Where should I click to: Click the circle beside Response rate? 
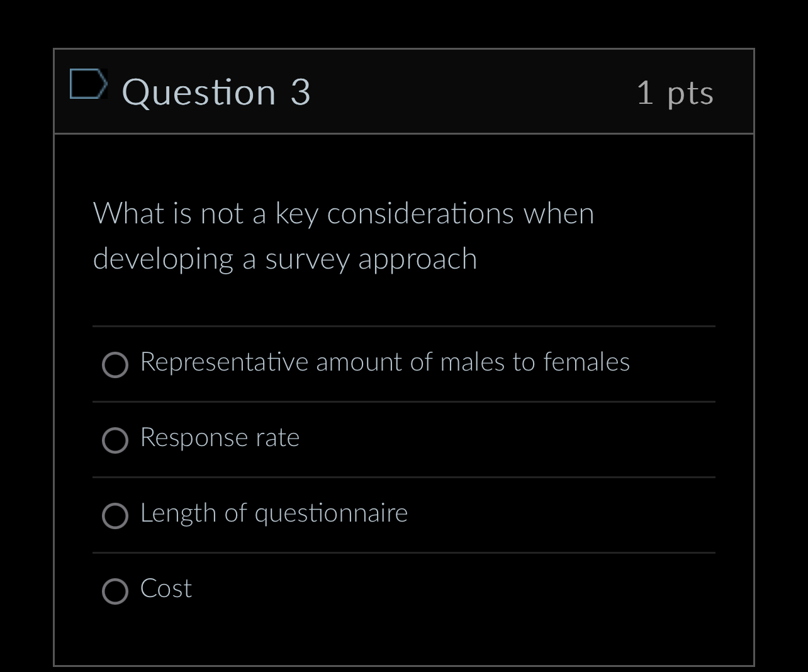(x=115, y=440)
